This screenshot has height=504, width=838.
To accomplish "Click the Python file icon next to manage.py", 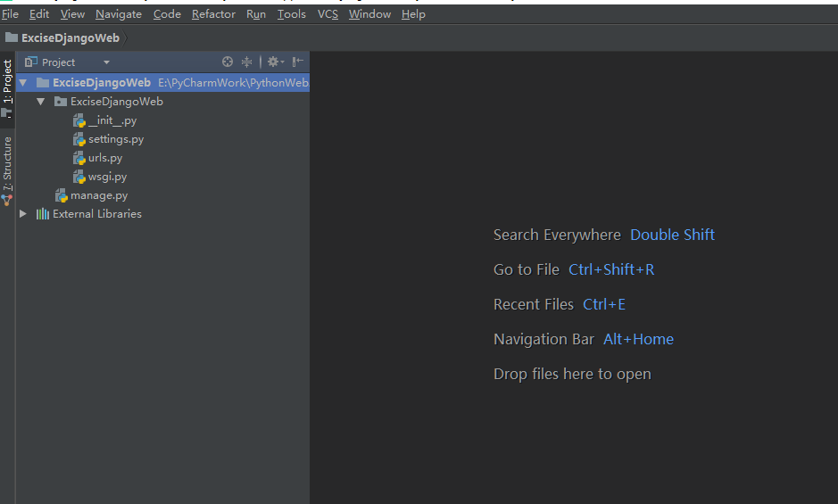I will [62, 195].
